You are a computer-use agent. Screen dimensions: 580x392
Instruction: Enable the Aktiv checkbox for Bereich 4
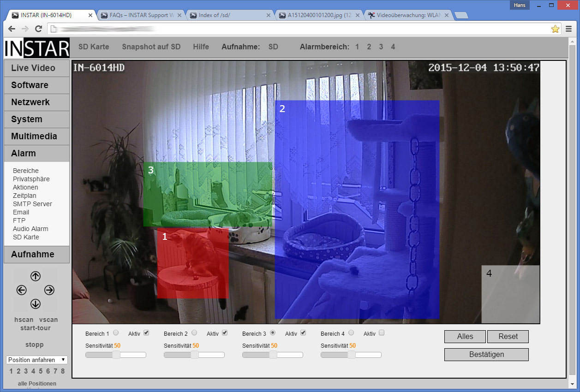(x=382, y=333)
